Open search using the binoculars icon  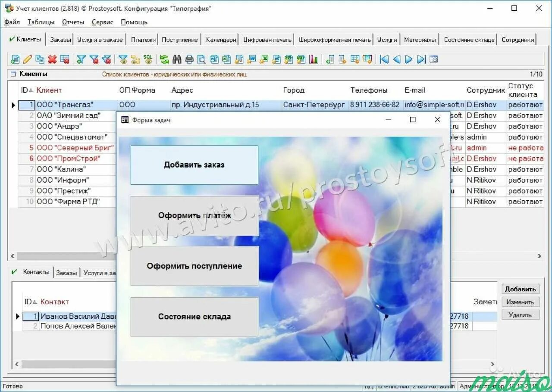[177, 59]
